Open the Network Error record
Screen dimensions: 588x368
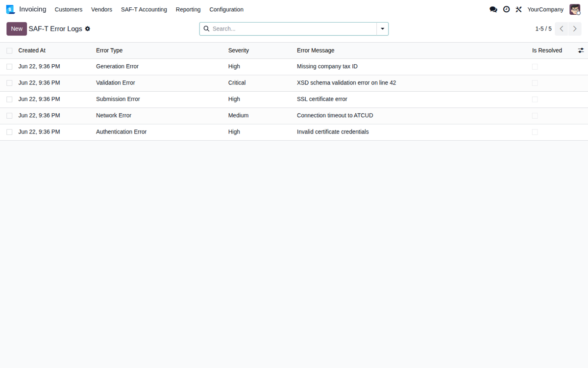[x=114, y=116]
